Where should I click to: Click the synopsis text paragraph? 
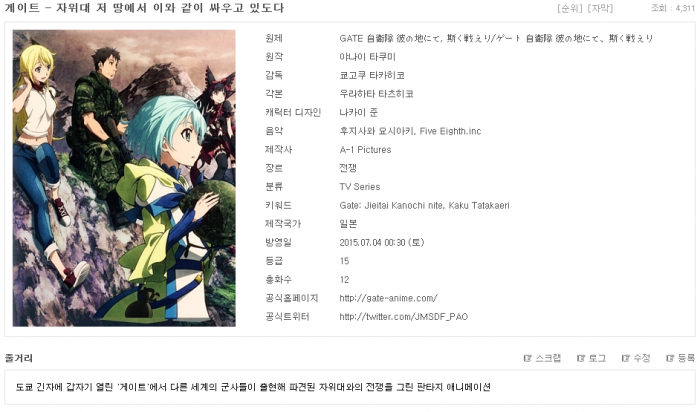[253, 387]
